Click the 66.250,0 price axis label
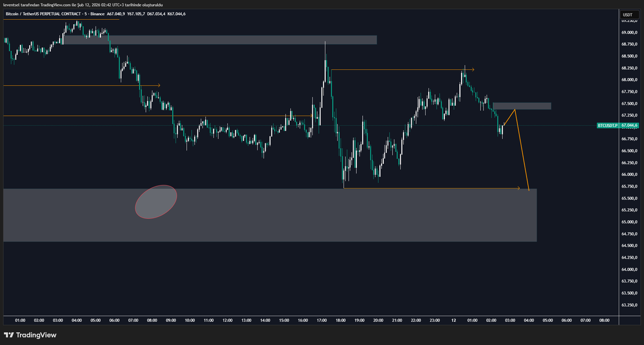This screenshot has height=345, width=644. [629, 163]
